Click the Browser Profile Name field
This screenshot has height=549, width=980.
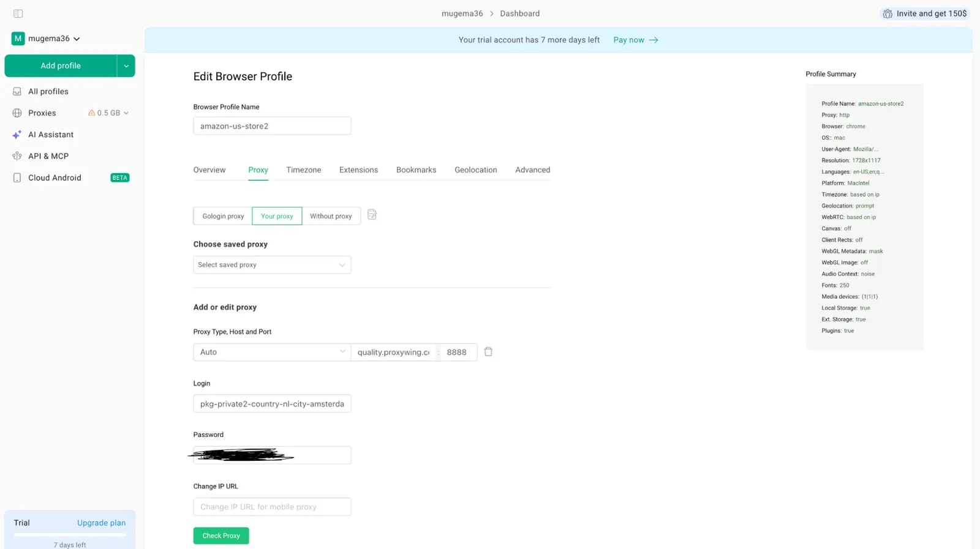tap(272, 126)
